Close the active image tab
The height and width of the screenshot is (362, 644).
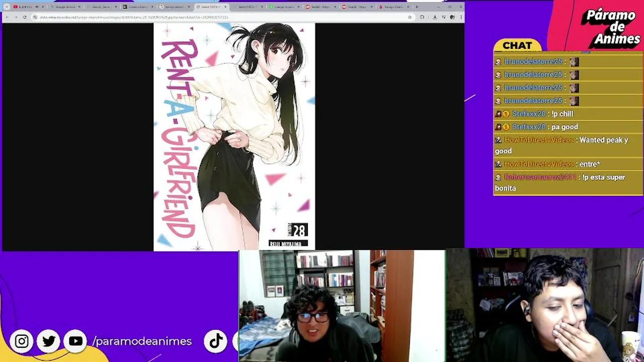click(x=225, y=7)
